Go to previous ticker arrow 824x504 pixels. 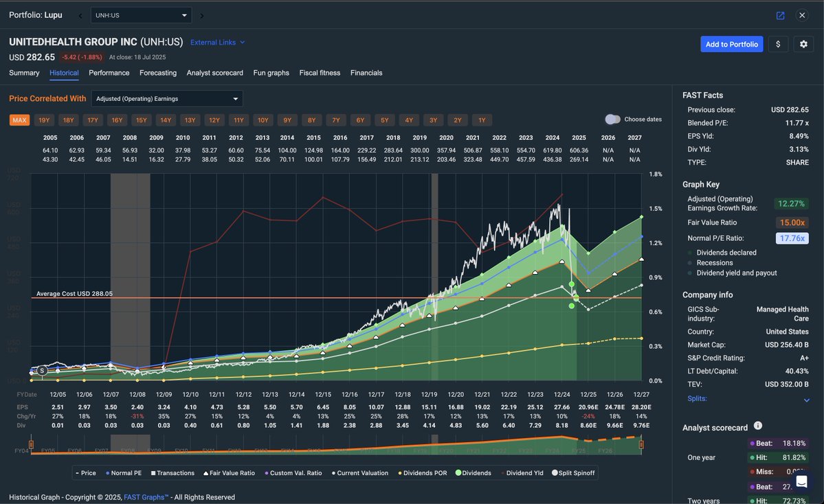click(80, 16)
